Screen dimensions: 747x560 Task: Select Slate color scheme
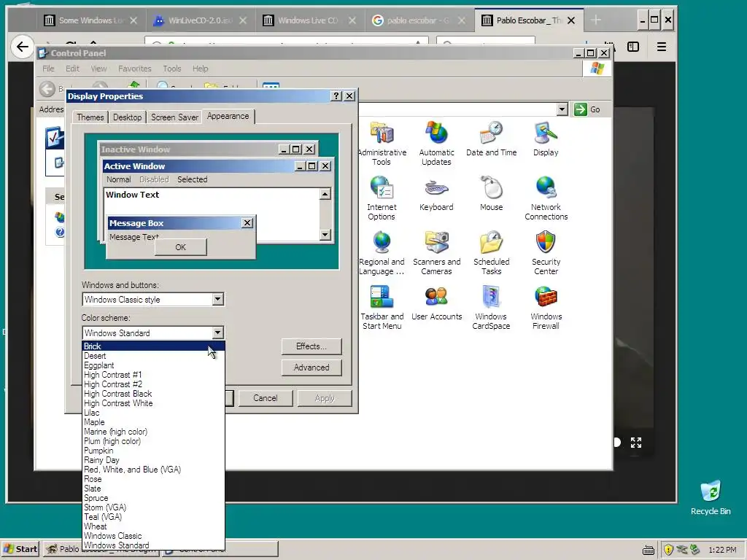click(x=153, y=489)
